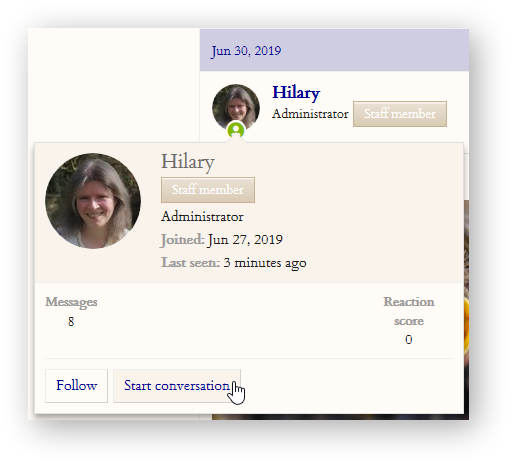Click the Start conversation button

[x=177, y=386]
